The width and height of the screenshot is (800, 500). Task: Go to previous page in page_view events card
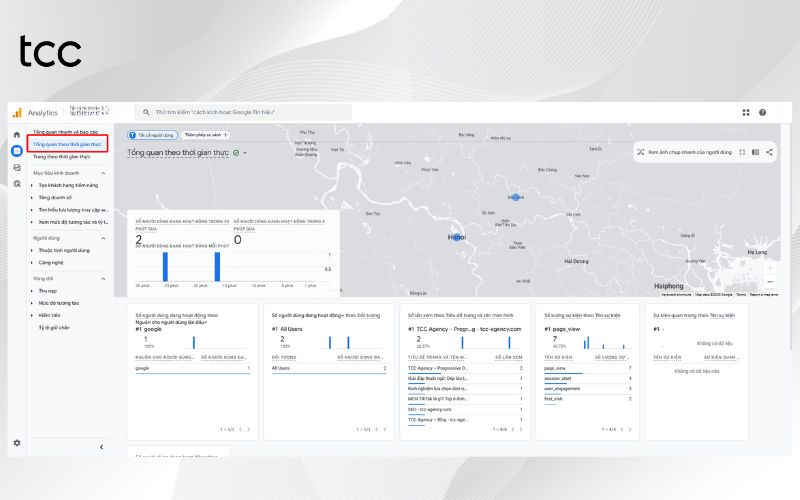(622, 430)
